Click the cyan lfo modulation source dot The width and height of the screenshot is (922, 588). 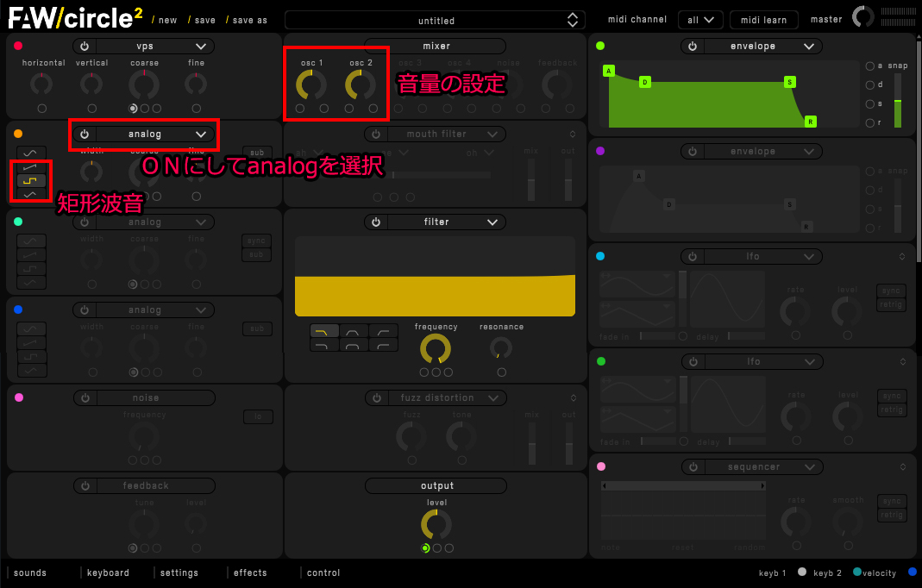click(600, 256)
